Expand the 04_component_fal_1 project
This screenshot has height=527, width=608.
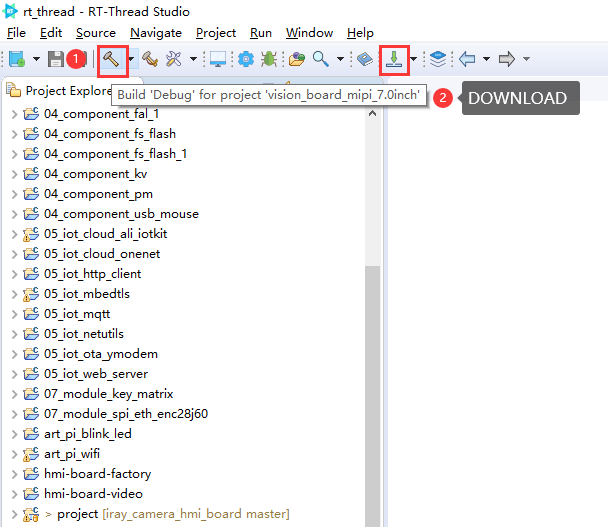(x=14, y=114)
